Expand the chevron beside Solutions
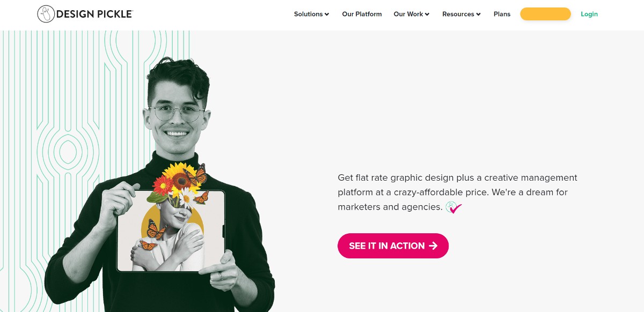The width and height of the screenshot is (644, 312). (327, 14)
